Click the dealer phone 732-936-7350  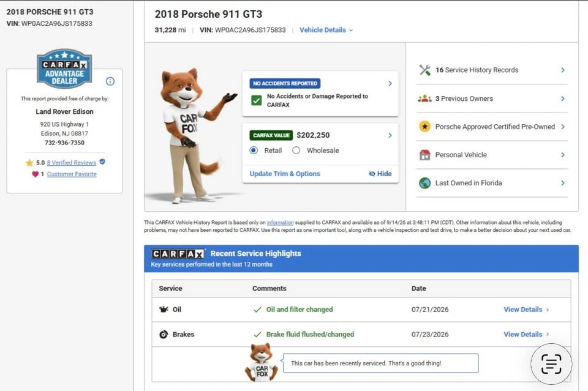[x=64, y=143]
